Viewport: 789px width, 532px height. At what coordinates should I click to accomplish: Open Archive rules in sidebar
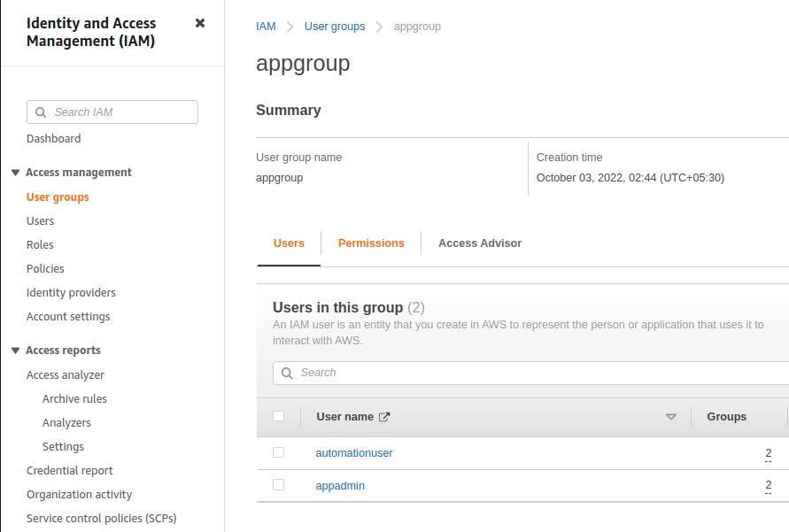tap(74, 398)
